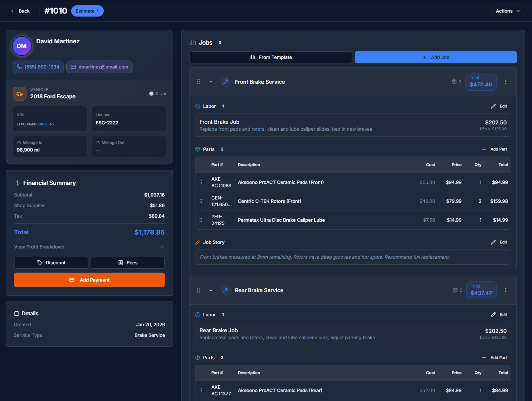Click drag handle on Akebono Front Pads row
The image size is (532, 401).
[x=201, y=182]
